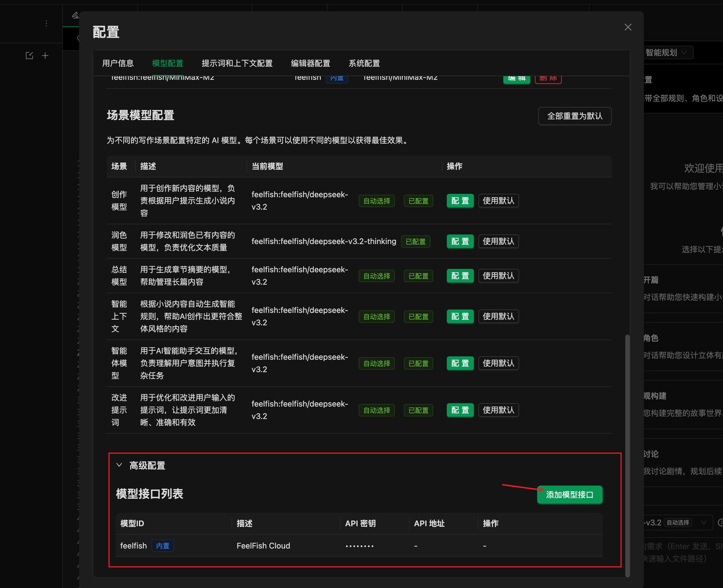The width and height of the screenshot is (723, 588).
Task: Switch to the 编辑器配置 tab
Action: [310, 63]
